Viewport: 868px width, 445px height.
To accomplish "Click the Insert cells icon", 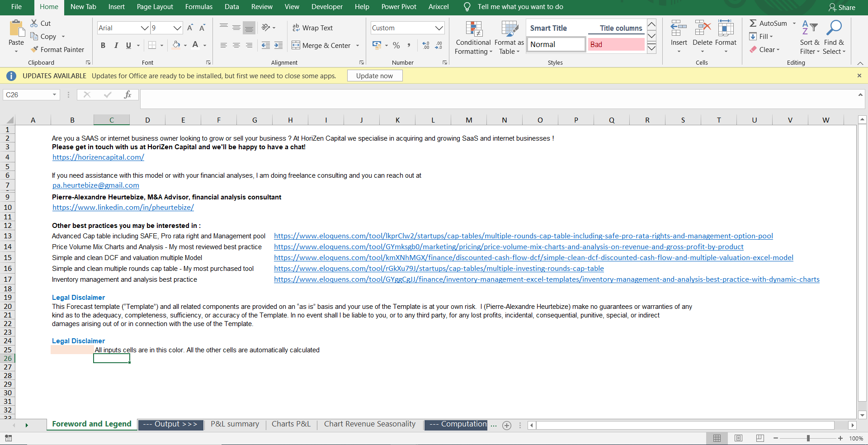I will (x=679, y=28).
